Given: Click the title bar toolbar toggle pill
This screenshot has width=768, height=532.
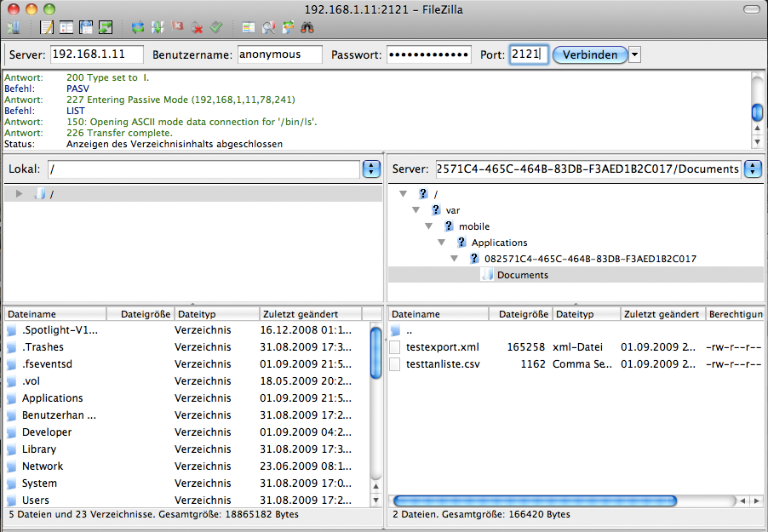Looking at the screenshot, I should point(751,9).
